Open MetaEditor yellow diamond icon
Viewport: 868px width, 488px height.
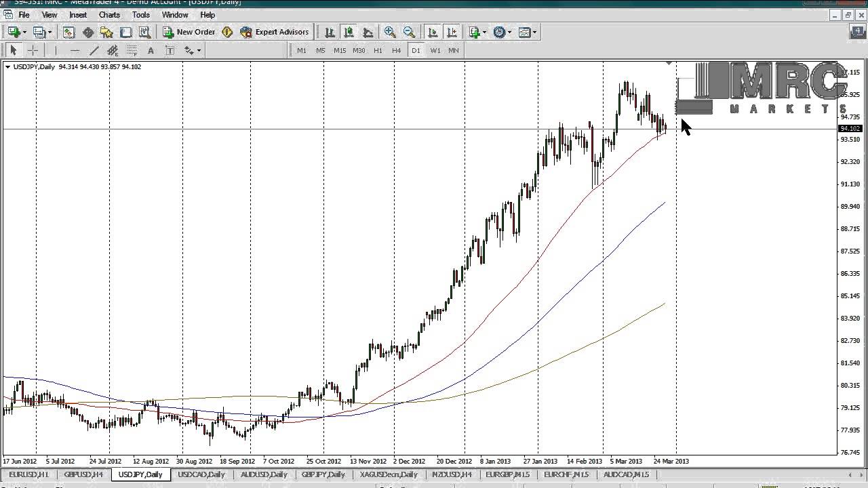pos(227,32)
